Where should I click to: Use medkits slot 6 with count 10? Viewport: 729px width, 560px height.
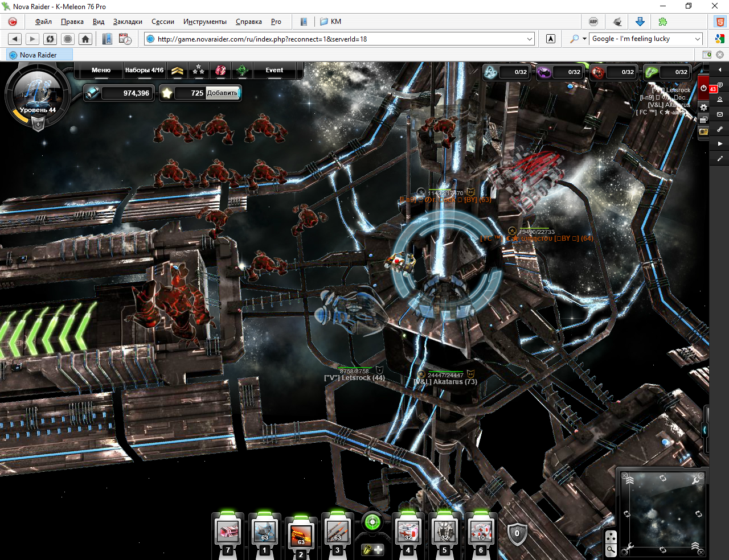tap(481, 533)
